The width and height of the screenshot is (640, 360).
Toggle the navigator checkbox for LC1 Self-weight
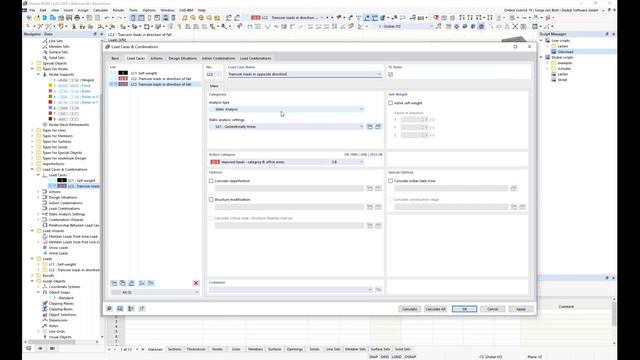tap(51, 180)
